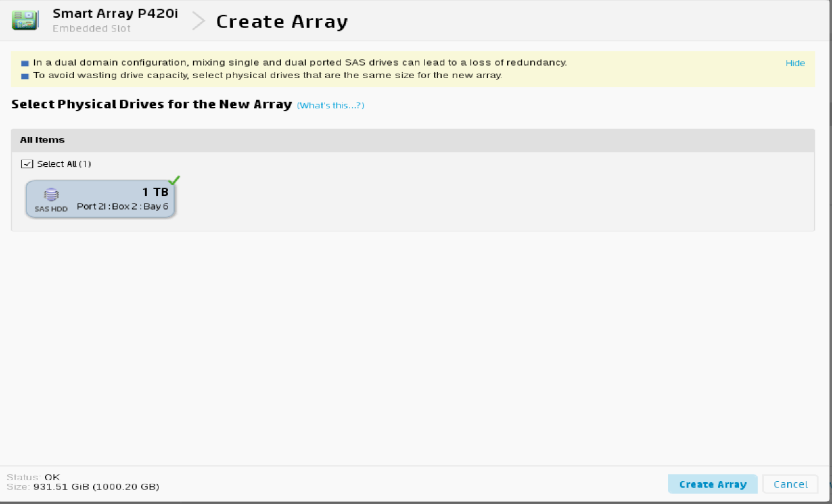Click blue bullet beside dual domain warning
Screen dimensions: 832x504
pyautogui.click(x=25, y=63)
